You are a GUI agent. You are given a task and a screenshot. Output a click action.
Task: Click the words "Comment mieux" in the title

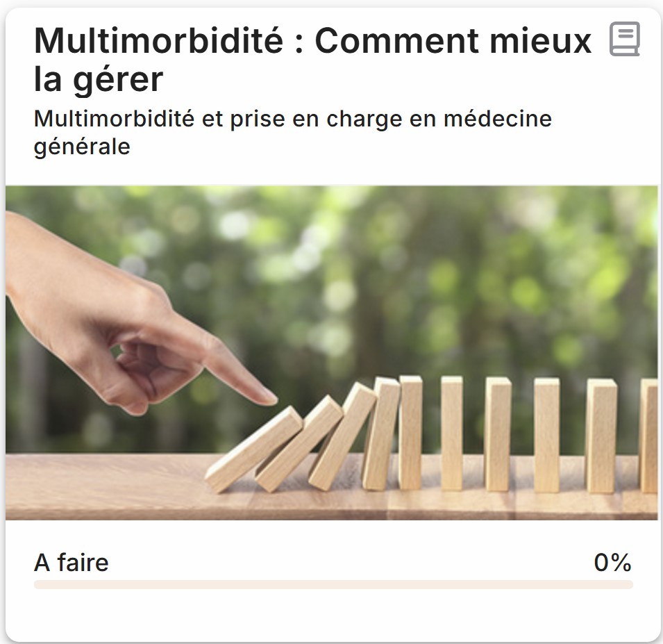[x=453, y=41]
